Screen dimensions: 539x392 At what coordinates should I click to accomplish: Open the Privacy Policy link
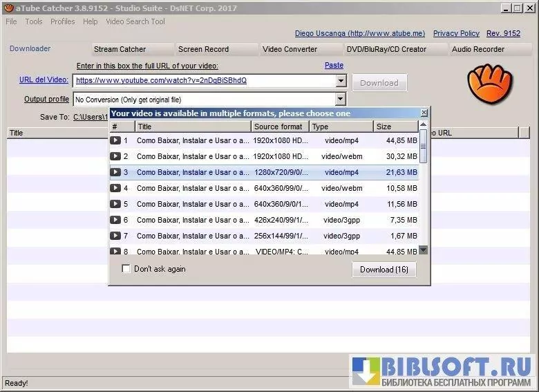point(456,33)
